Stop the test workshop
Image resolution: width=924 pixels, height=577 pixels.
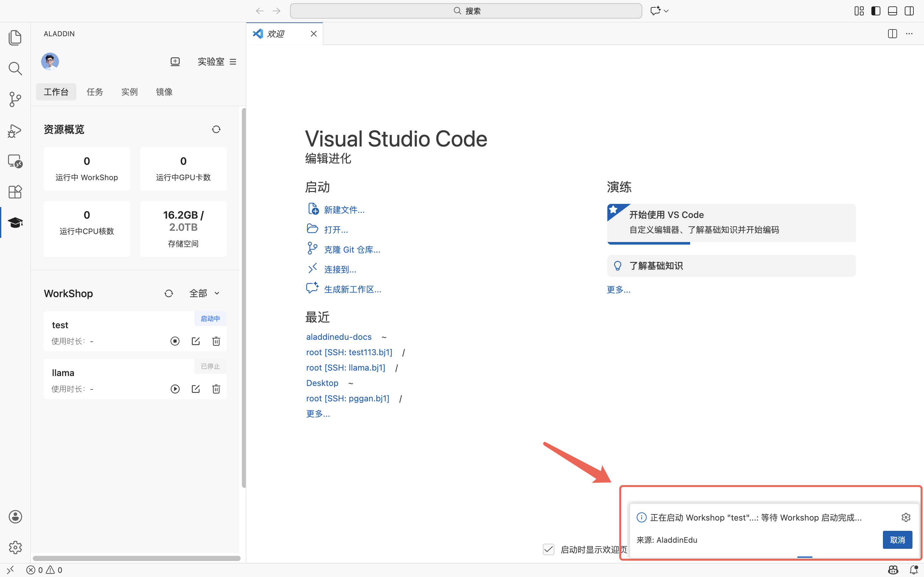pyautogui.click(x=175, y=341)
